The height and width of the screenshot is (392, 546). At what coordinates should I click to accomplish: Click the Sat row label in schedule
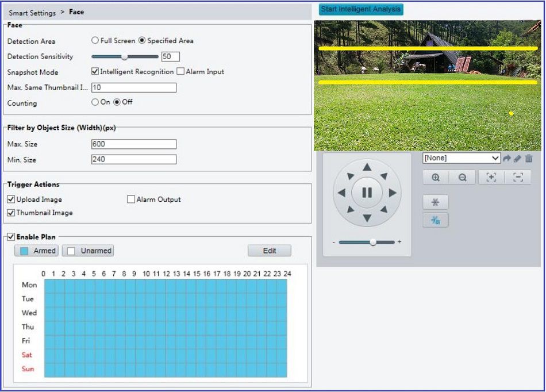point(27,355)
